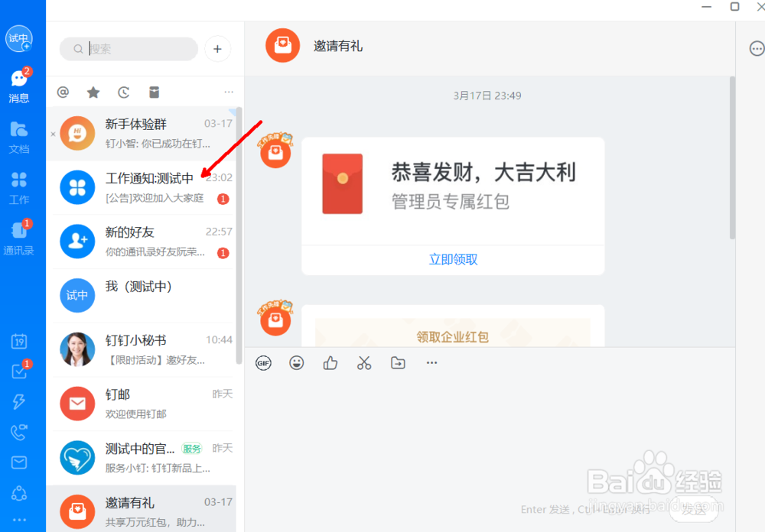Open more input toolbar options dots

coord(431,363)
